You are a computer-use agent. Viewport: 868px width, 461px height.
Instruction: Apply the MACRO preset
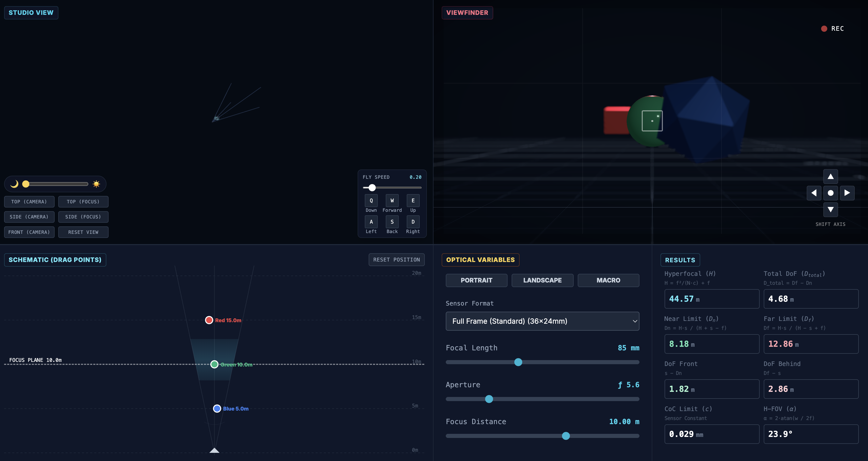click(608, 280)
